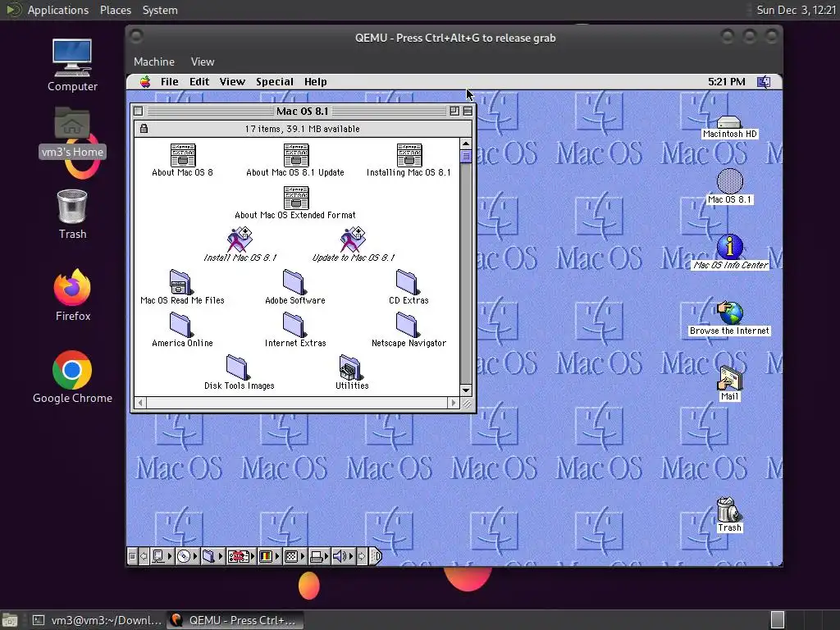Open the Finder Edit menu
This screenshot has width=840, height=630.
[x=199, y=82]
